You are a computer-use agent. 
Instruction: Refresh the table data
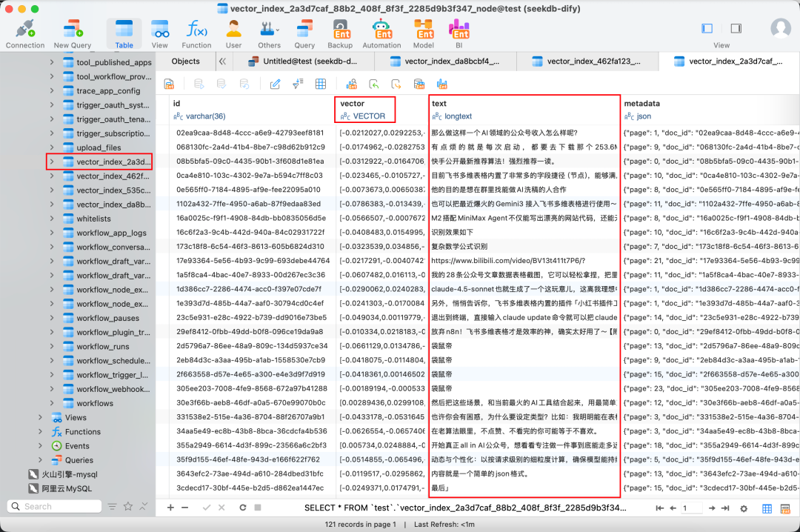pos(243,508)
